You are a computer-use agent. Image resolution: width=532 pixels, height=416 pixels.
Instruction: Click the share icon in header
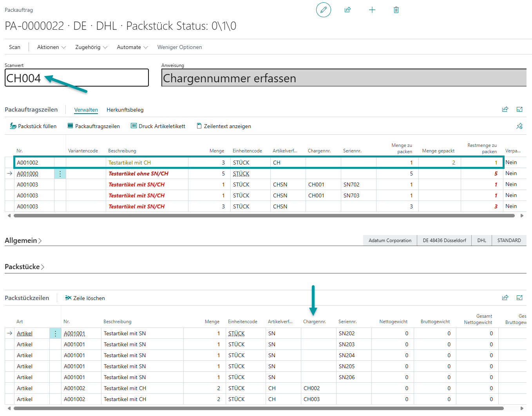click(x=347, y=10)
